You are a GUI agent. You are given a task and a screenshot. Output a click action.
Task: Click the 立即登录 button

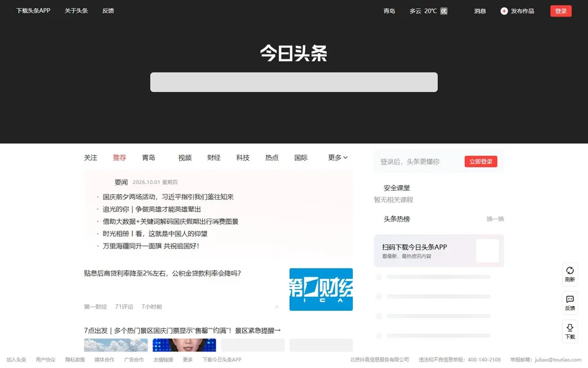click(481, 161)
